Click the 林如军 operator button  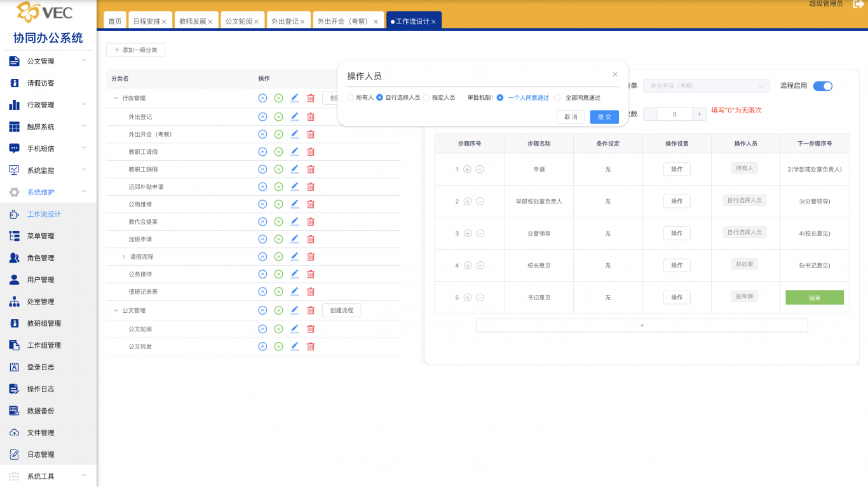coord(744,264)
